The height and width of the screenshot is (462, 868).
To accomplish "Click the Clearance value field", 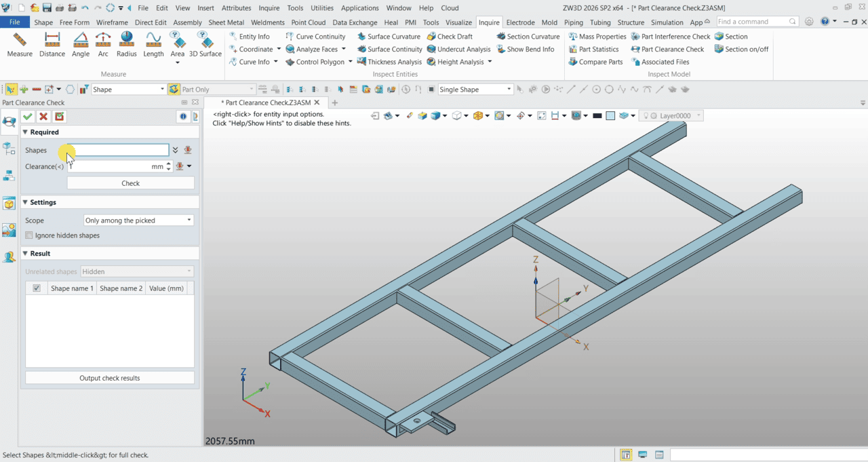I will tap(115, 166).
